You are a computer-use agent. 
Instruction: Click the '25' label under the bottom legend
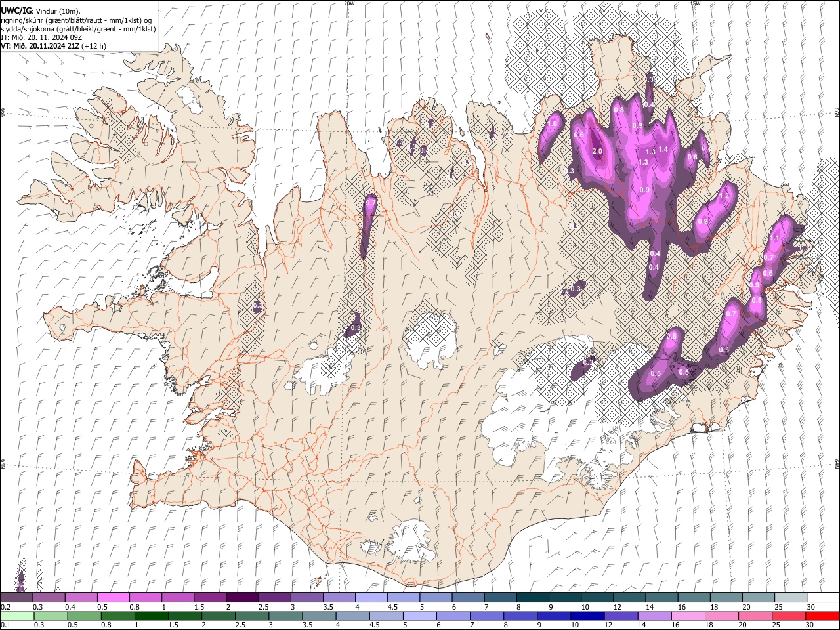coord(777,625)
